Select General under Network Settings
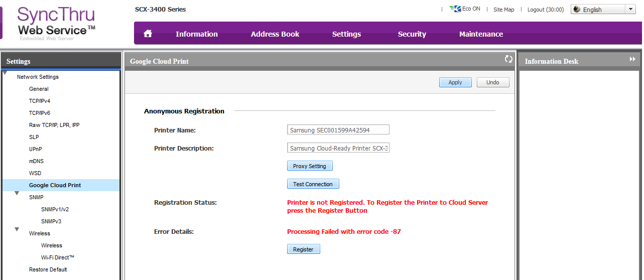The image size is (644, 280). 39,89
